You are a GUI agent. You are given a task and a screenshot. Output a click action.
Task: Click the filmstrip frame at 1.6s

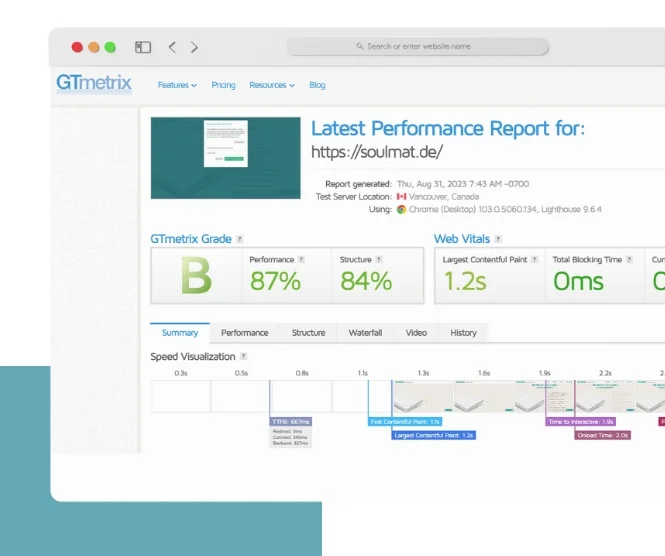[x=484, y=396]
